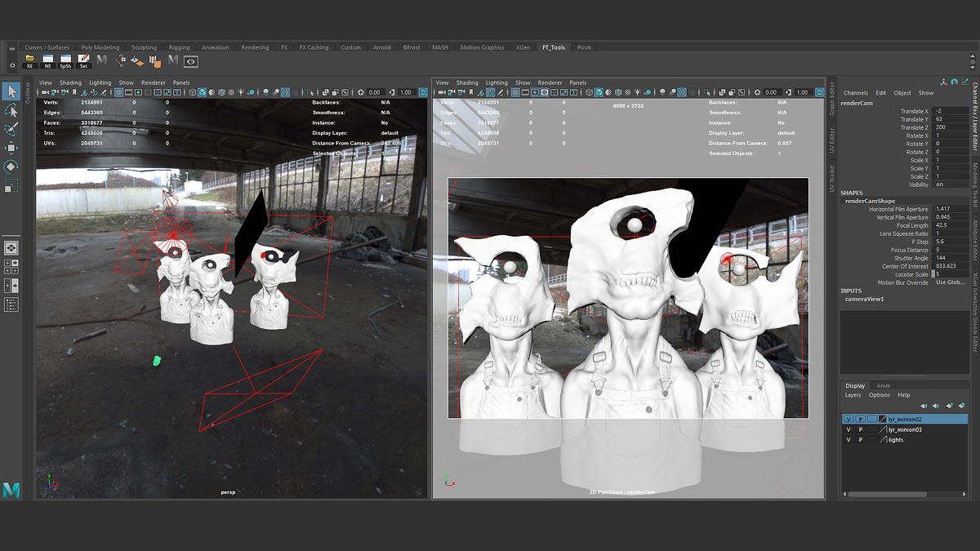Click the Set shelf button

click(x=83, y=60)
